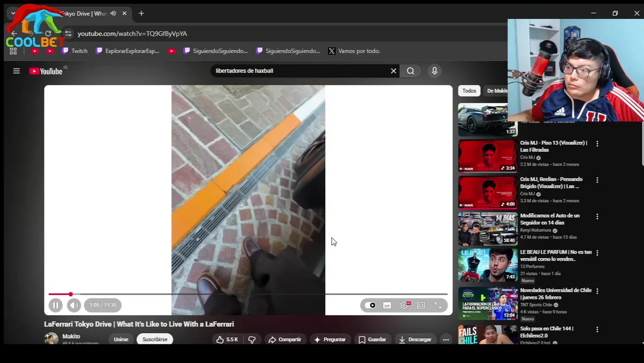Screen dimensions: 644x363
Task: Open the LE BEAU LE PARFUM thumbnail
Action: tap(487, 265)
